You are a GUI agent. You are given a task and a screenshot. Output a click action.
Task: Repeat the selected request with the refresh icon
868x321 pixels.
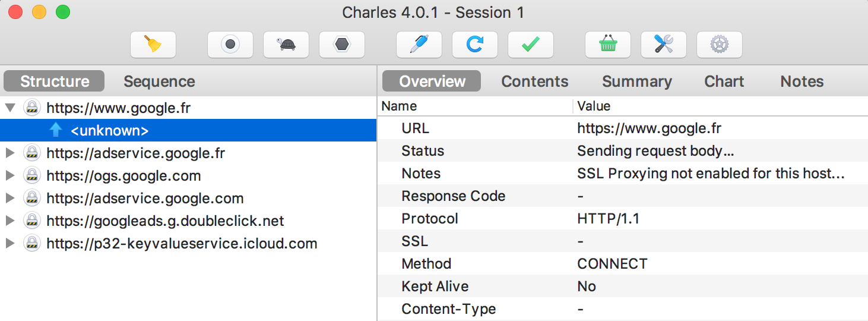475,45
